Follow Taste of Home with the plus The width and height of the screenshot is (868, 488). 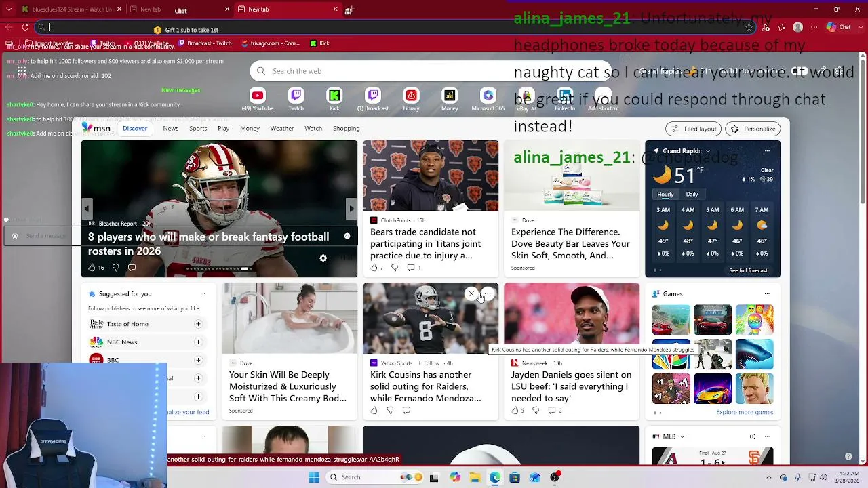coord(198,324)
